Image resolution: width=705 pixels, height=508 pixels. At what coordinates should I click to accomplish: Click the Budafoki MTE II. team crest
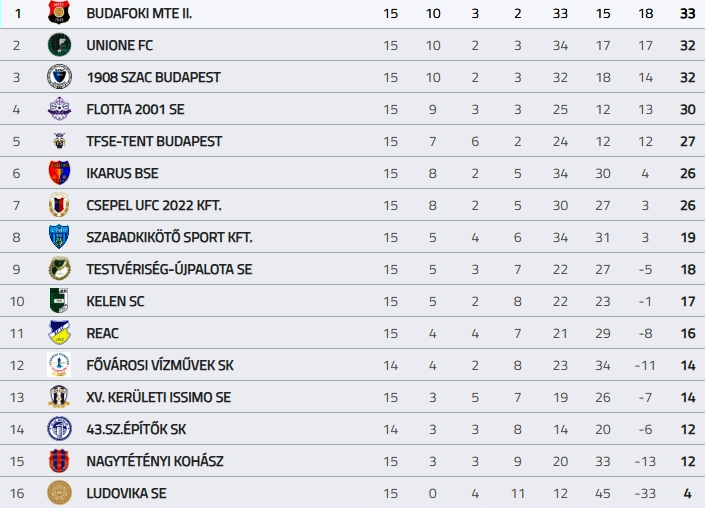[x=59, y=13]
